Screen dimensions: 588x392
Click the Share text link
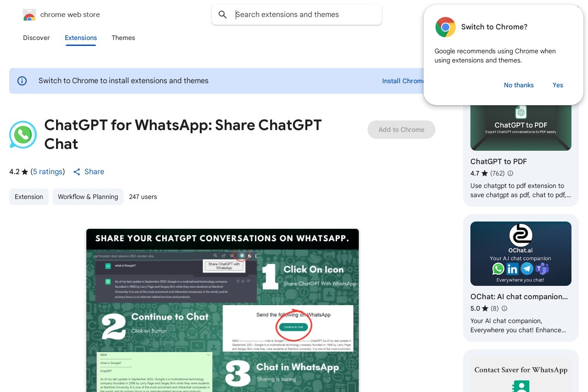(x=94, y=172)
